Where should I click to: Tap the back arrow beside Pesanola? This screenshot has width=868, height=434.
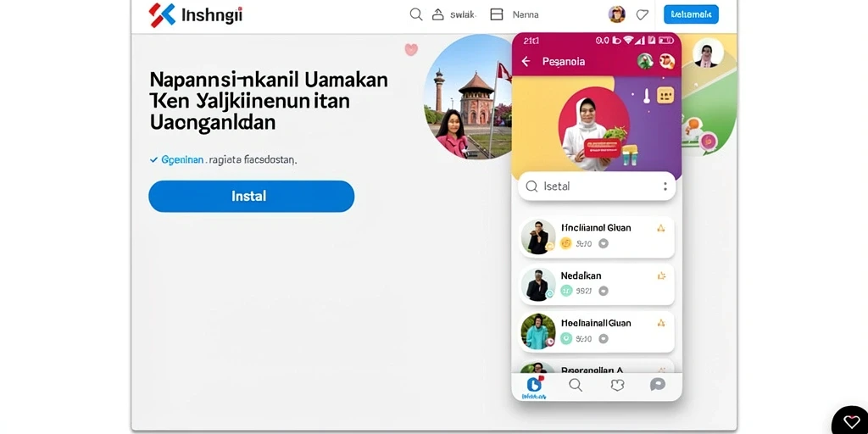[x=526, y=61]
